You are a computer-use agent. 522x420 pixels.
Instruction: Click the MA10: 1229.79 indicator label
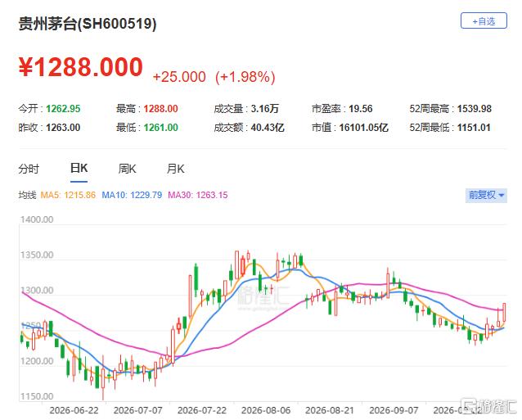point(132,195)
